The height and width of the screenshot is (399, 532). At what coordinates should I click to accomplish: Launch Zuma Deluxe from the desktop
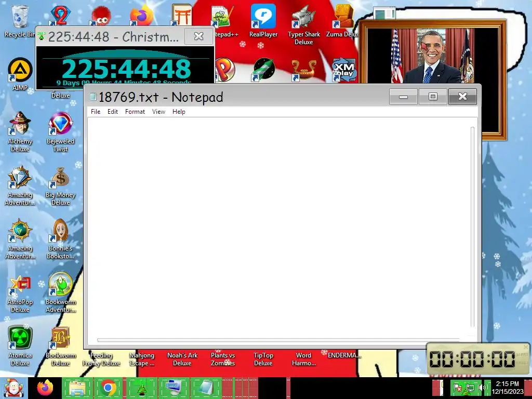[x=343, y=21]
